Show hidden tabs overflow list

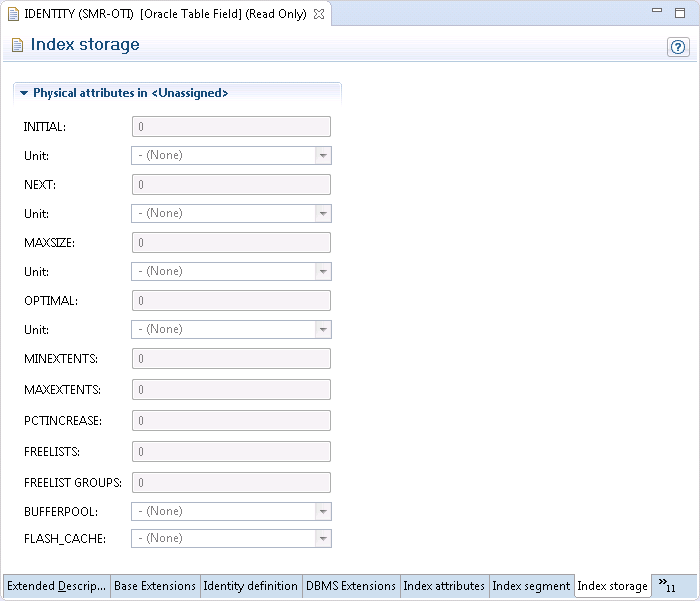click(666, 585)
